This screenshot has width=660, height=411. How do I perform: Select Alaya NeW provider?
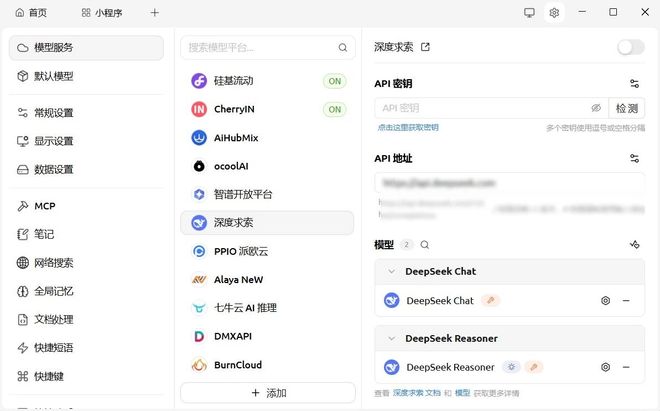(x=268, y=280)
